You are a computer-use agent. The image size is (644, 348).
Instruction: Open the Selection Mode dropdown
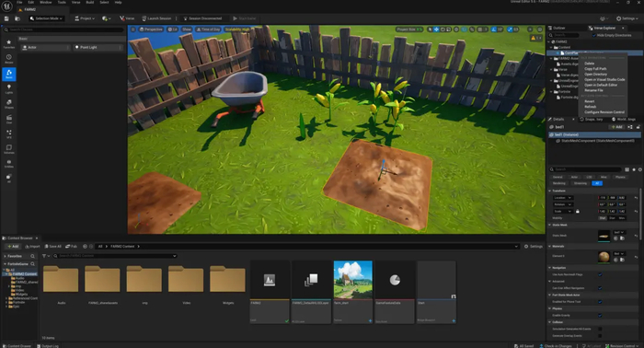46,18
